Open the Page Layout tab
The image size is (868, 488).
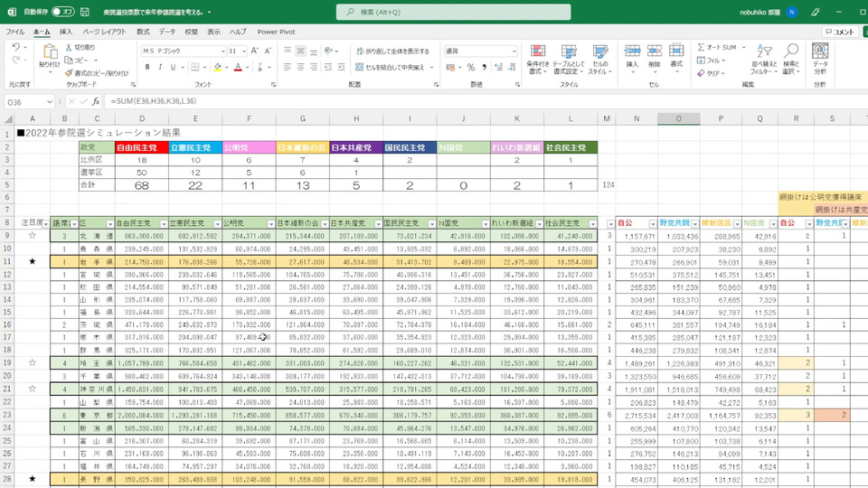point(104,33)
